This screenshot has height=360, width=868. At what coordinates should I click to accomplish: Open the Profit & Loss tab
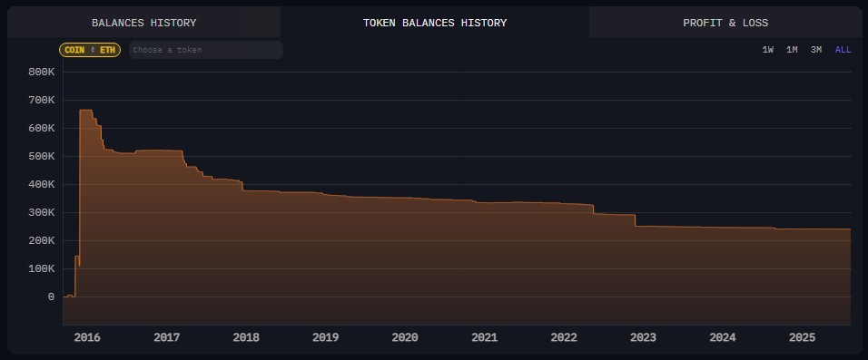tap(725, 23)
